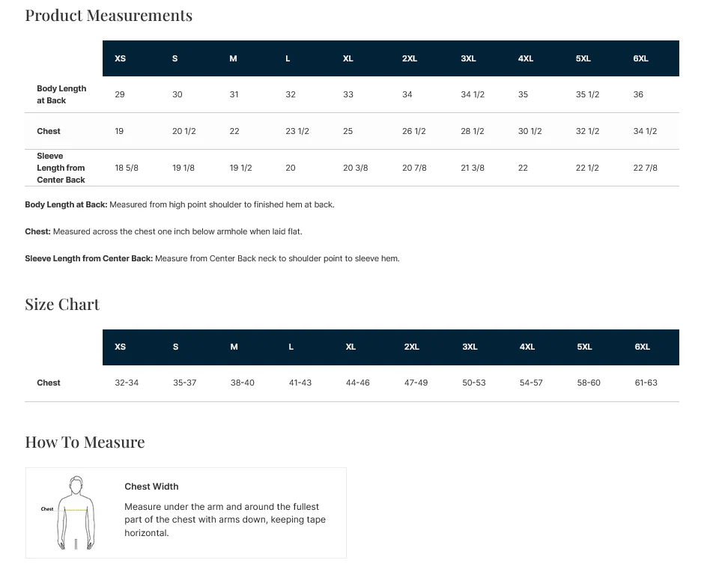The image size is (728, 575).
Task: Select the Body Length at Back row label
Action: [x=61, y=94]
